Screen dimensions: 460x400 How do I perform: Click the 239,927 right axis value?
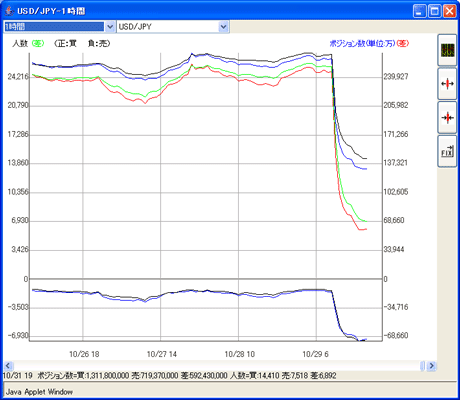pyautogui.click(x=396, y=77)
